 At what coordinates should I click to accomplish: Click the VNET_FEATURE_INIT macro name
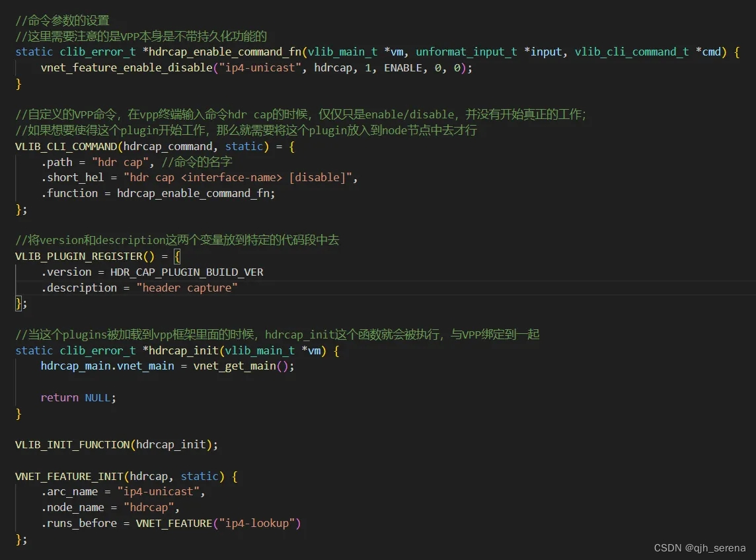click(70, 476)
